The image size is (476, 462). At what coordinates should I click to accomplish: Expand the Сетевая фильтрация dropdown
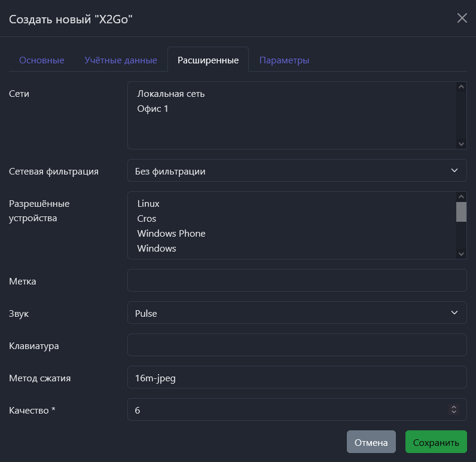pos(297,172)
